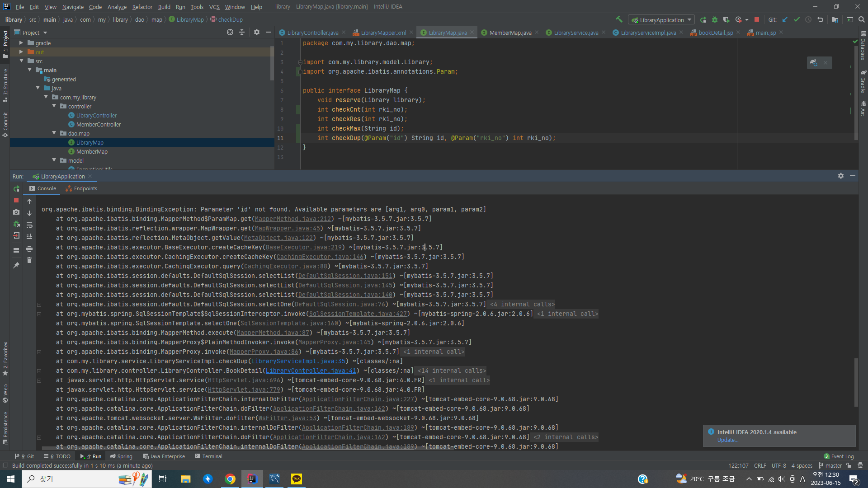
Task: Click the MapperProxy.java:86 stack trace link
Action: tap(264, 352)
